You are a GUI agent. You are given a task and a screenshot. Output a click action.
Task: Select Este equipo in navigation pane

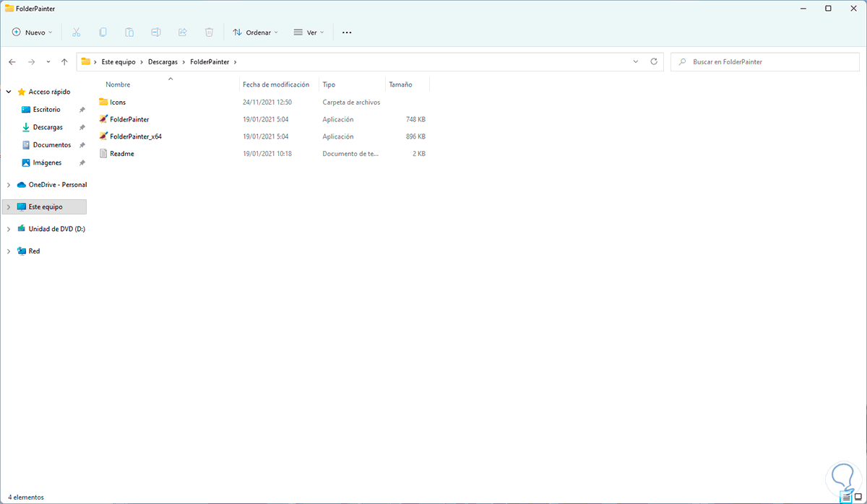point(44,207)
